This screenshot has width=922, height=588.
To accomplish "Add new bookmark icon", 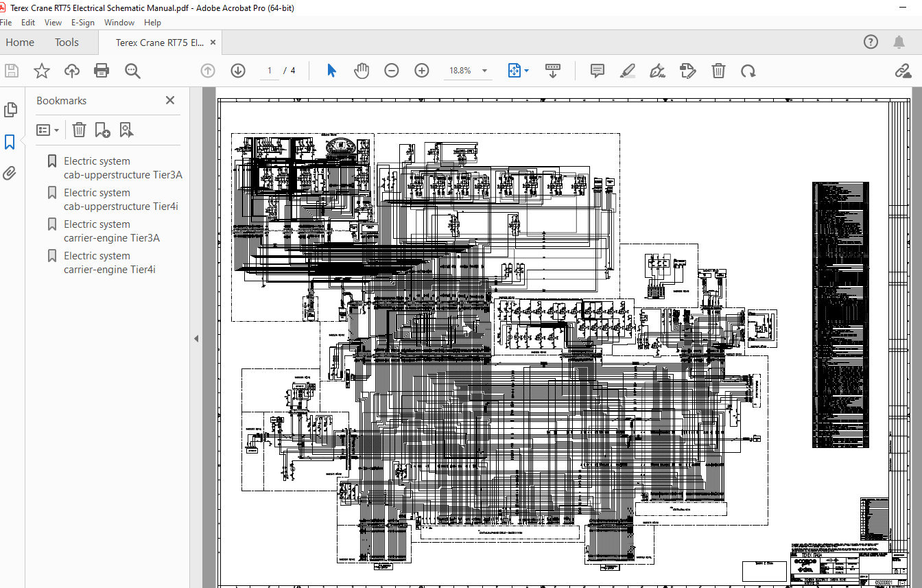I will (x=102, y=130).
